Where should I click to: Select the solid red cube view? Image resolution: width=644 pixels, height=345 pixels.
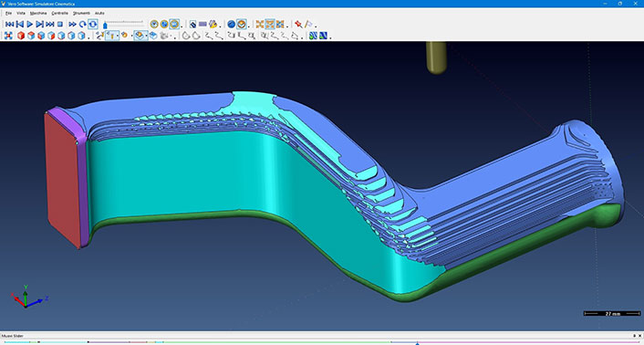point(21,36)
